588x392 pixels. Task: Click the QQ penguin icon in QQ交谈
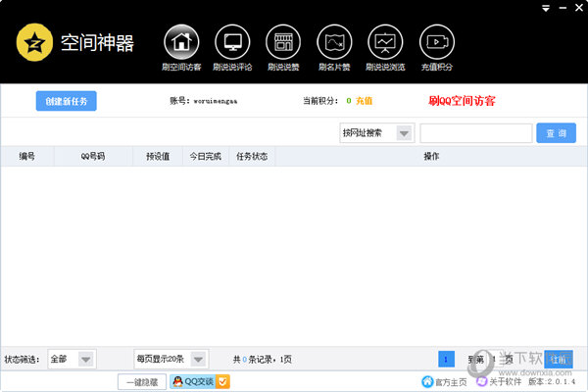point(177,382)
